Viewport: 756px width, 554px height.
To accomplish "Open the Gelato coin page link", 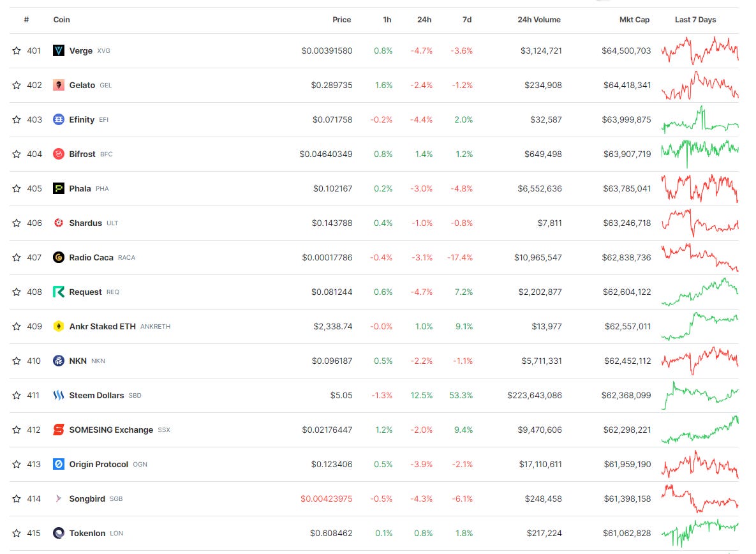I will click(82, 85).
